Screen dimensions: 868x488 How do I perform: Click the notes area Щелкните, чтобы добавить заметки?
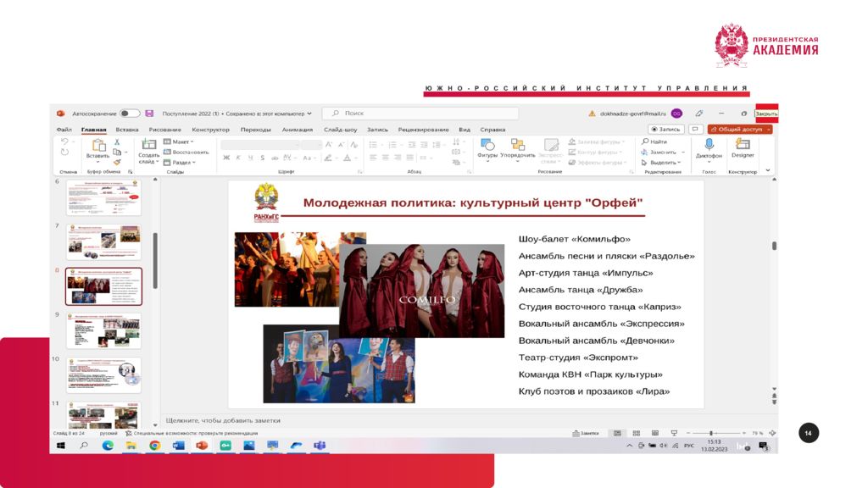pyautogui.click(x=223, y=420)
